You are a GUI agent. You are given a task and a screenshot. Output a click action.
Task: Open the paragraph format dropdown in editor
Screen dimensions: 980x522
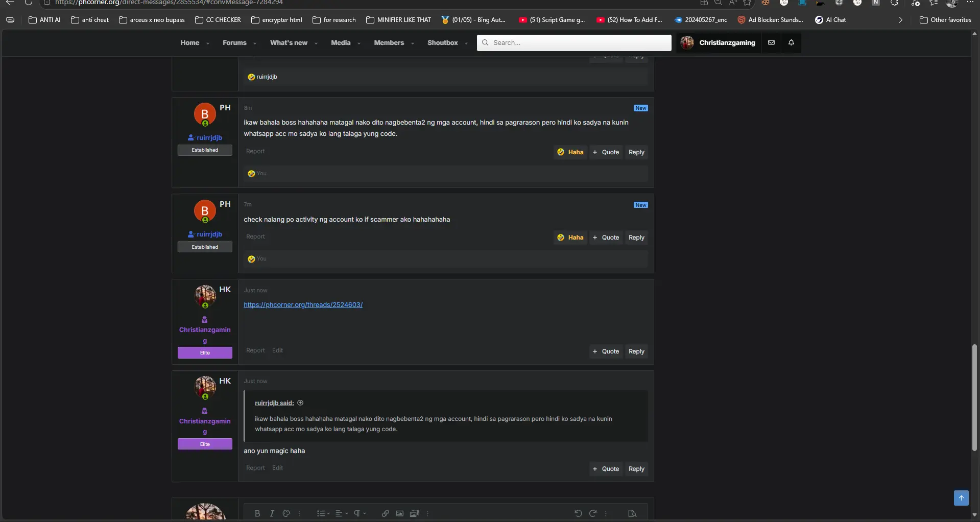(x=360, y=513)
